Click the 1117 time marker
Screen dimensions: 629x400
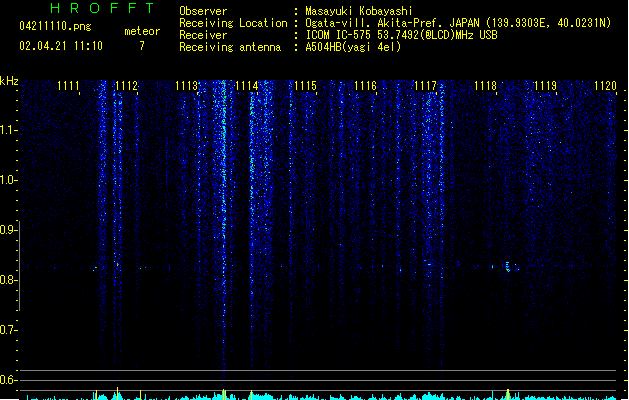pos(425,86)
